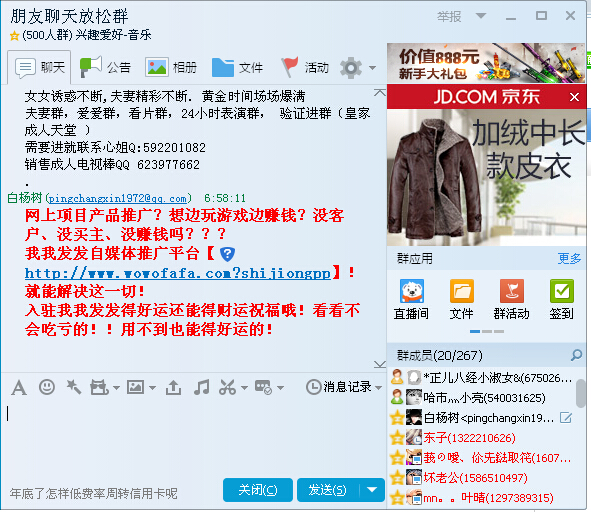Open the send button options dropdown
This screenshot has height=512, width=591.
click(372, 490)
